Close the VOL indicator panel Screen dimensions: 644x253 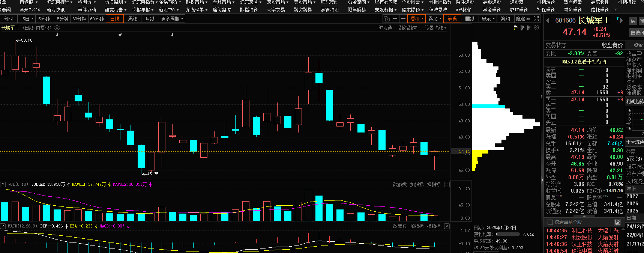click(447, 184)
